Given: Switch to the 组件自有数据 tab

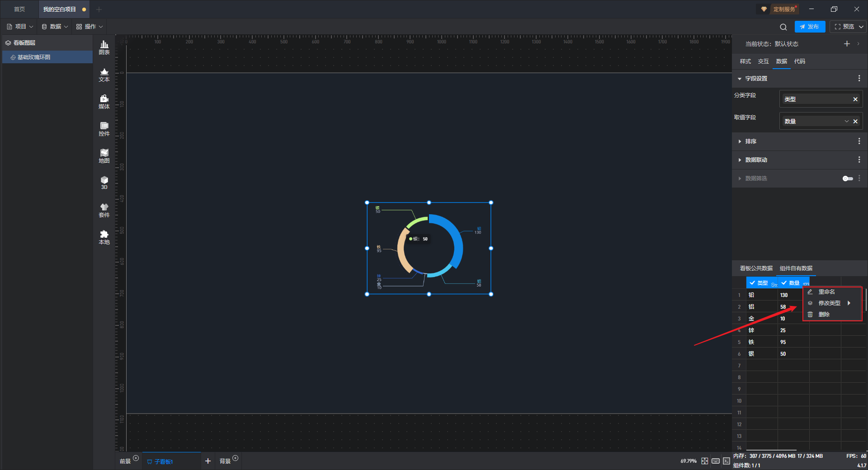Looking at the screenshot, I should tap(796, 268).
